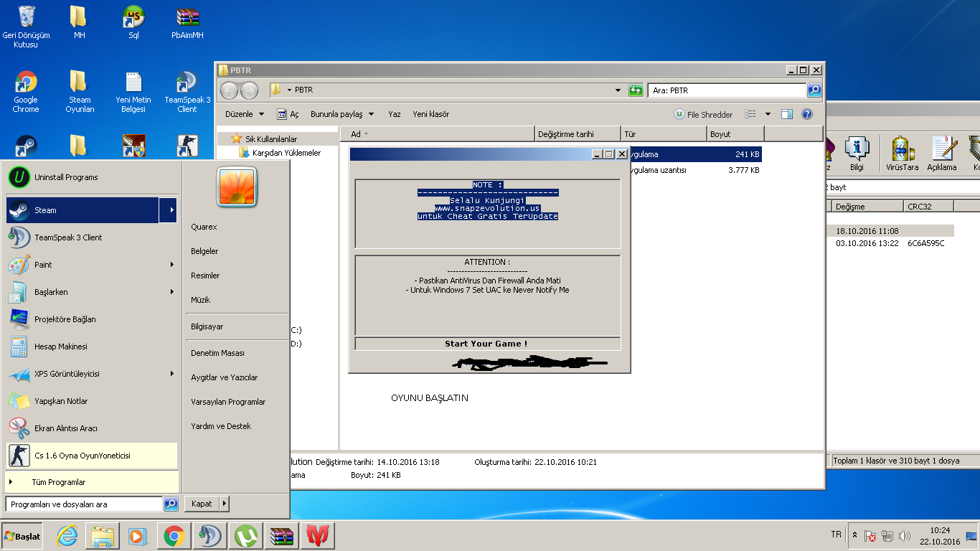Click the Internet Explorer taskbar icon
Screen dimensions: 980x551
(x=67, y=536)
